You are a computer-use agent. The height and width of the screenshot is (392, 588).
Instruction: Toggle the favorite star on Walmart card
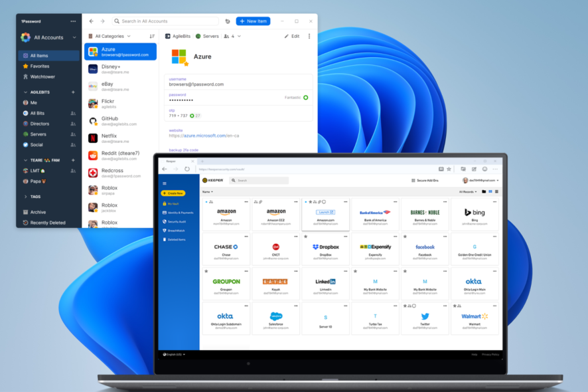(455, 306)
